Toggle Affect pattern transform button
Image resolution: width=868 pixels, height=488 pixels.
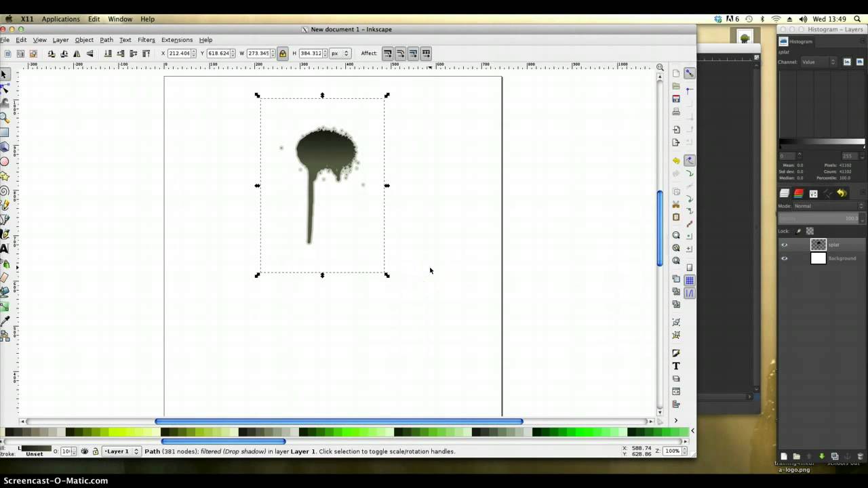426,54
